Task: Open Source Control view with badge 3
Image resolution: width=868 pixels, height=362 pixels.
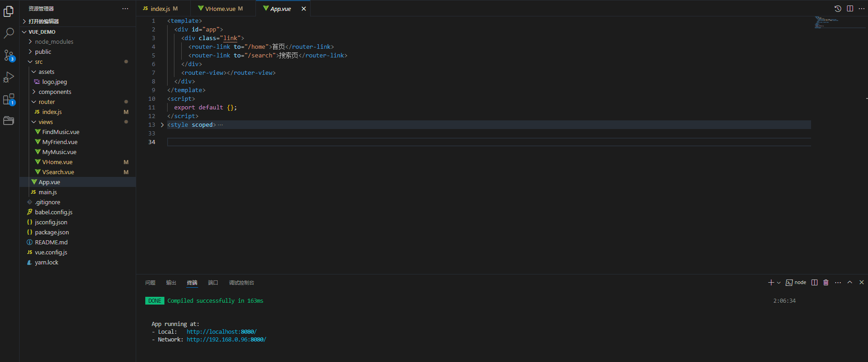Action: click(x=9, y=56)
